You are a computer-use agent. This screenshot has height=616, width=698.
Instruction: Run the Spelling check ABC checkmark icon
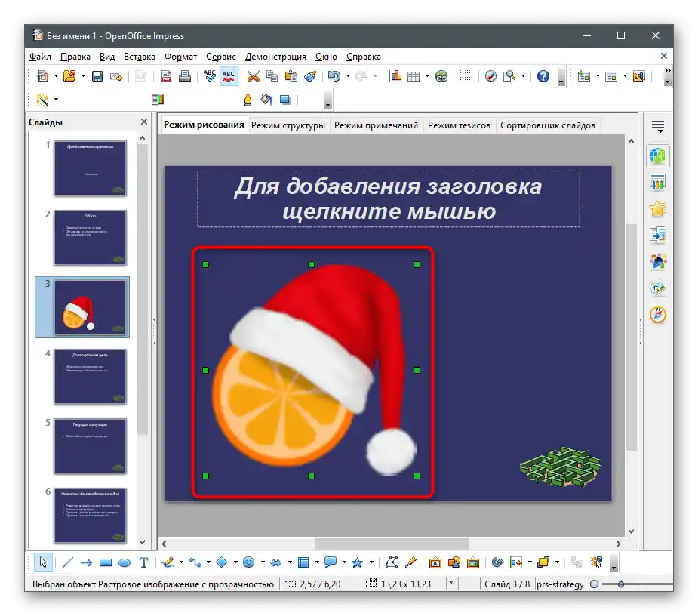click(209, 76)
